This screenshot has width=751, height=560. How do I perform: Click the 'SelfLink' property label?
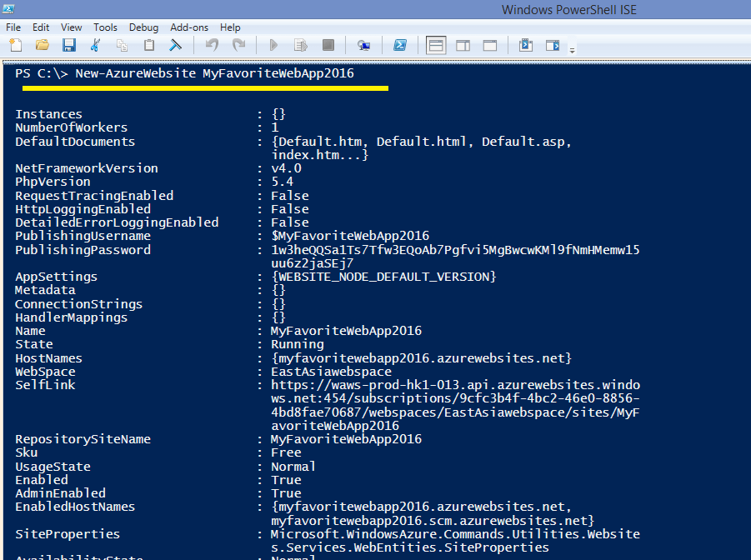pos(46,385)
